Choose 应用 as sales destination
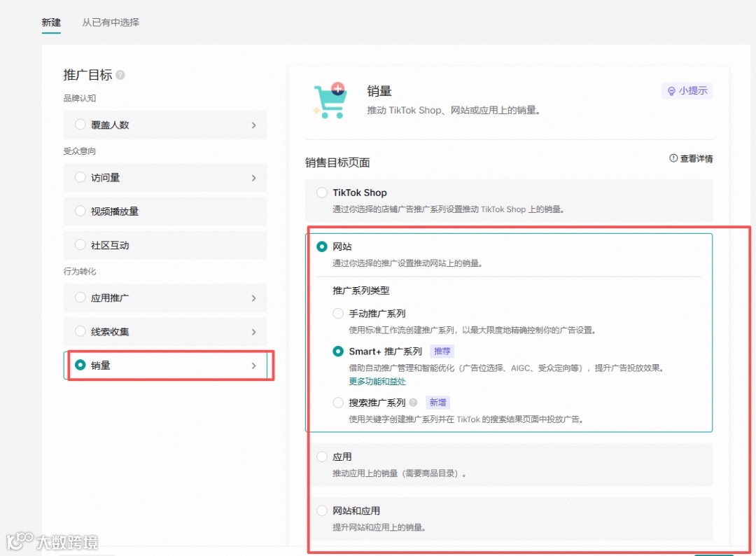This screenshot has width=756, height=556. 322,457
